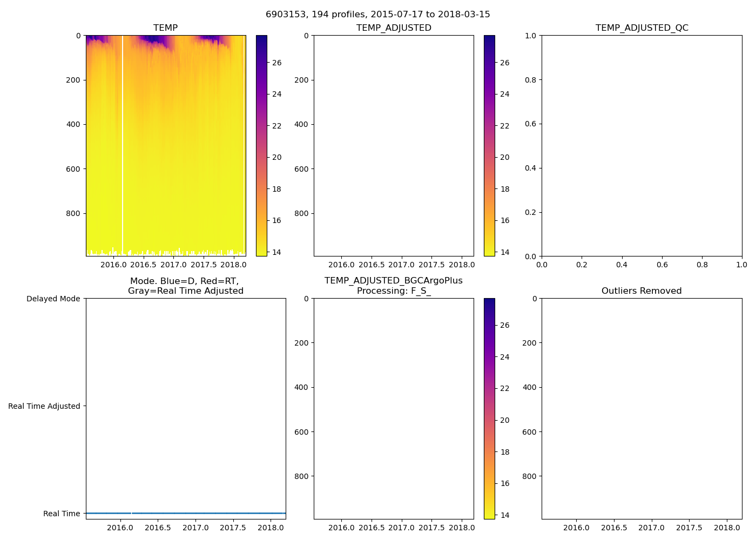This screenshot has width=756, height=540.
Task: Click the TEMP_ADJUSTED_BGCArgoPlus plot title
Action: tap(393, 286)
